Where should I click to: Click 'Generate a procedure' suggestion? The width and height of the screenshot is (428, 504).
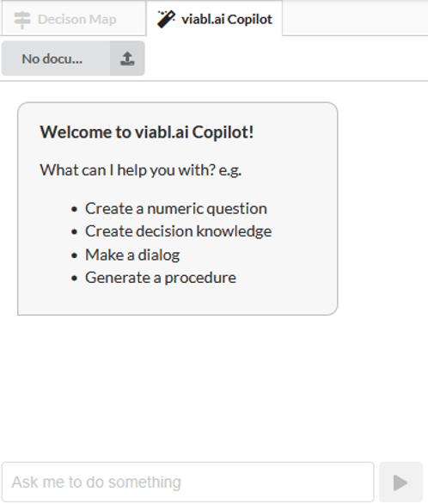(x=161, y=278)
